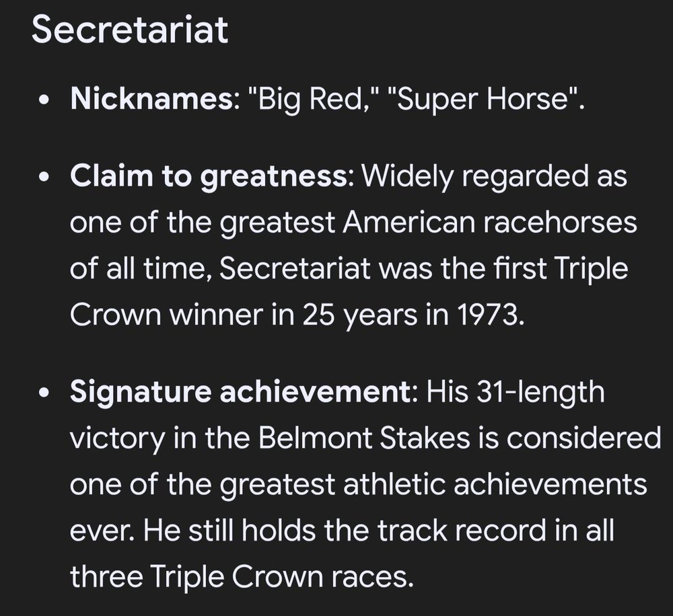
Task: Click the "Super Horse" nickname text
Action: click(x=485, y=100)
